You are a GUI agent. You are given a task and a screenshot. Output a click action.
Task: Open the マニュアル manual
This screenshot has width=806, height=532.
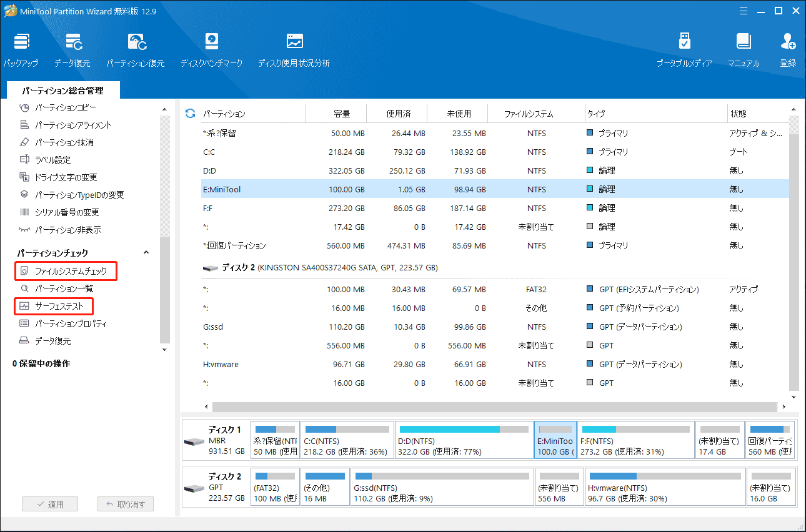744,50
